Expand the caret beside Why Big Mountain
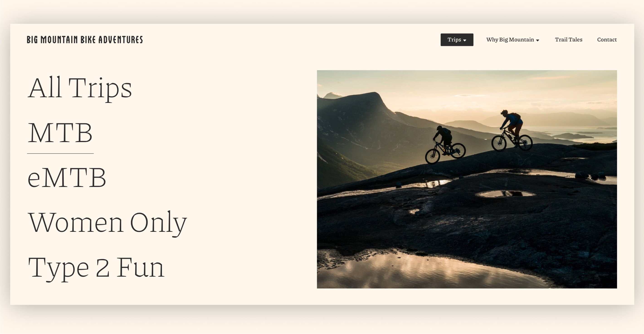This screenshot has width=644, height=334. coord(537,40)
